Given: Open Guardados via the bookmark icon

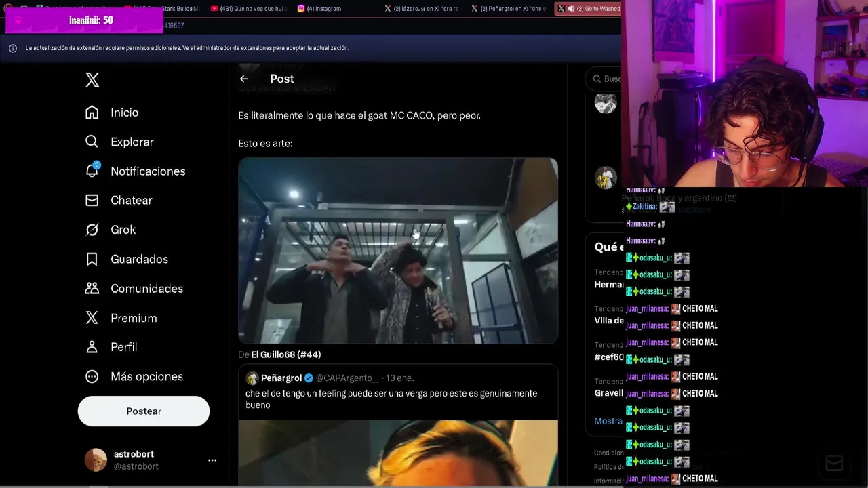Looking at the screenshot, I should pyautogui.click(x=92, y=259).
